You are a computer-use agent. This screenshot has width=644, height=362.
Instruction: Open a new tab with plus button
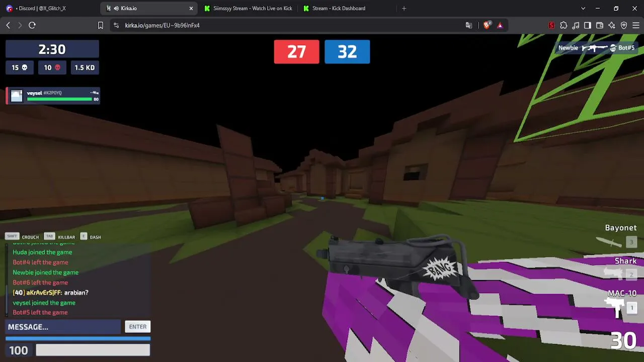[x=404, y=9]
